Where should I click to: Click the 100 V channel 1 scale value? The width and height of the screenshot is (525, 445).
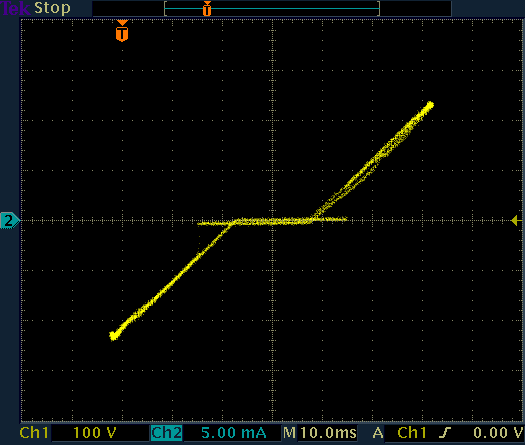[94, 433]
